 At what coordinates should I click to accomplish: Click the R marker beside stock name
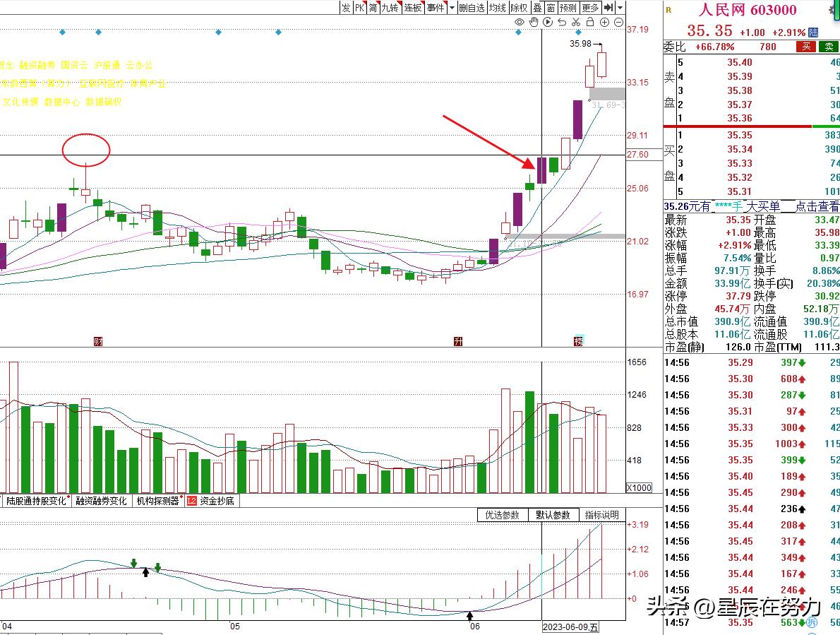point(668,10)
